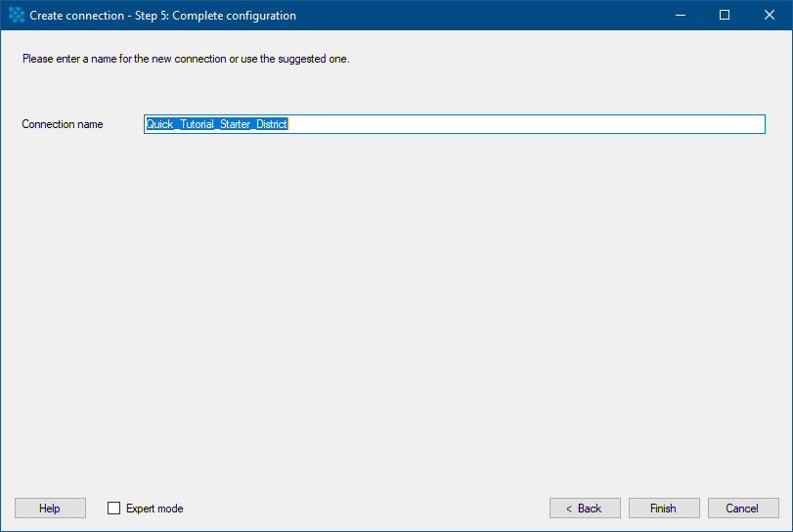
Task: Open Help for this wizard step
Action: (x=50, y=508)
